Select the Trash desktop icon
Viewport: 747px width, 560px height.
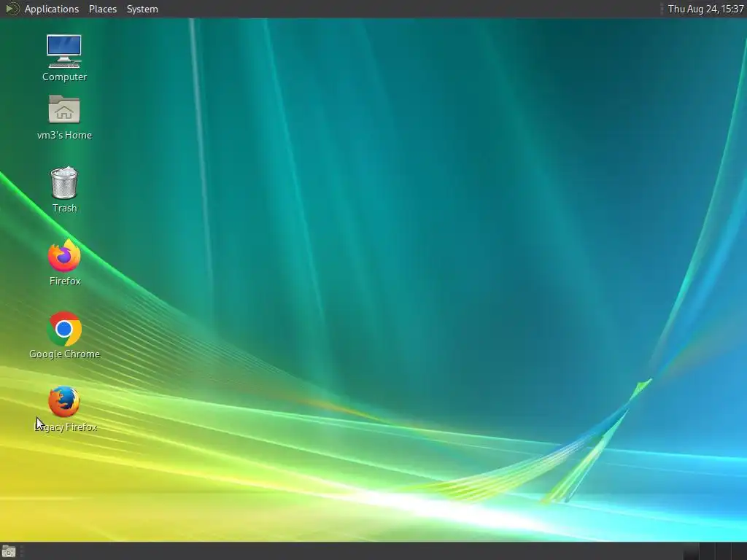[64, 190]
